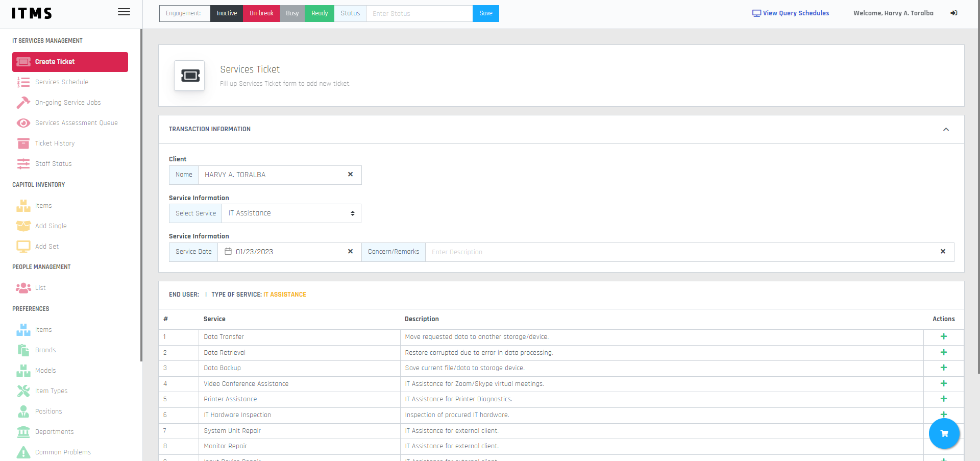Open the floating blue cart button
The height and width of the screenshot is (461, 980).
(944, 433)
